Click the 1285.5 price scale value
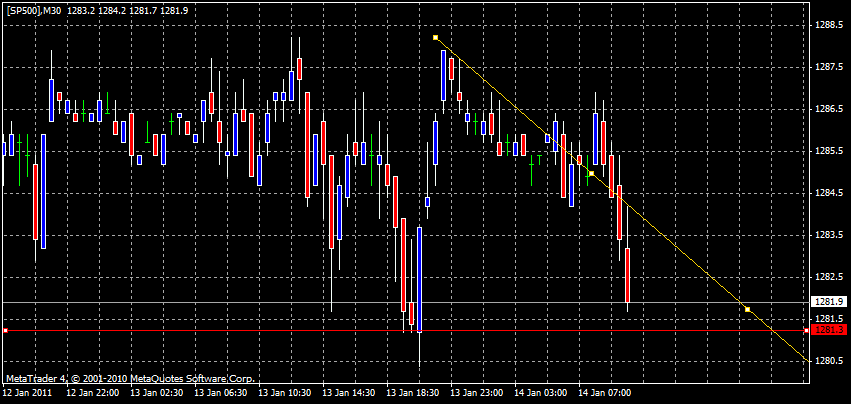The height and width of the screenshot is (404, 851). 828,151
